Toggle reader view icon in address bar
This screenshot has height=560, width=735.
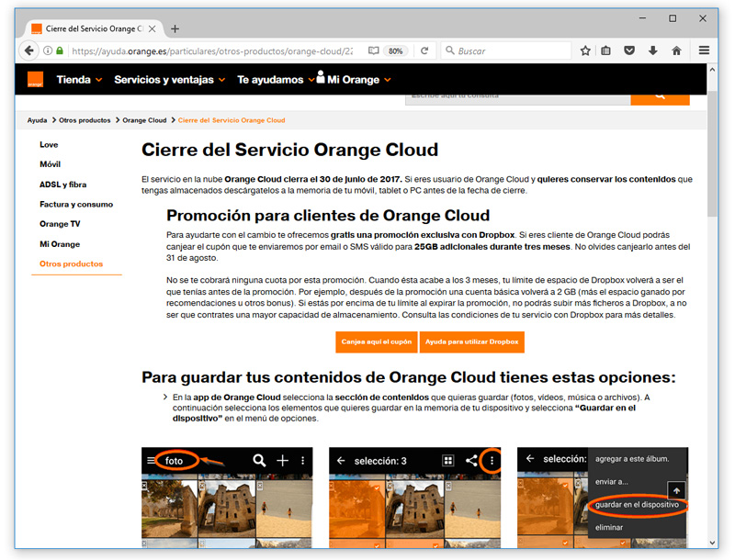click(373, 50)
